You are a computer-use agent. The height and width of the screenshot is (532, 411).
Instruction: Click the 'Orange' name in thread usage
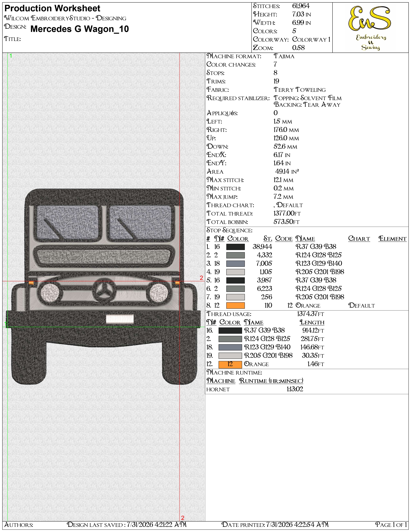(x=256, y=364)
